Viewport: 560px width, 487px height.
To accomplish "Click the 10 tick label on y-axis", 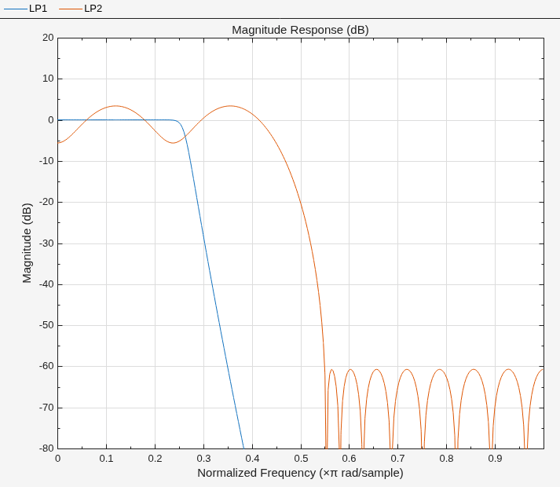I will click(x=48, y=79).
